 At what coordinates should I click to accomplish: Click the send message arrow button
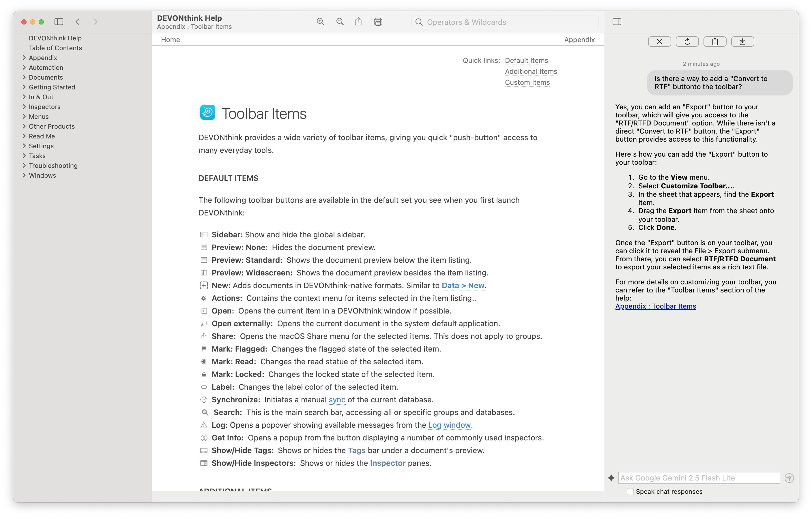[x=789, y=478]
